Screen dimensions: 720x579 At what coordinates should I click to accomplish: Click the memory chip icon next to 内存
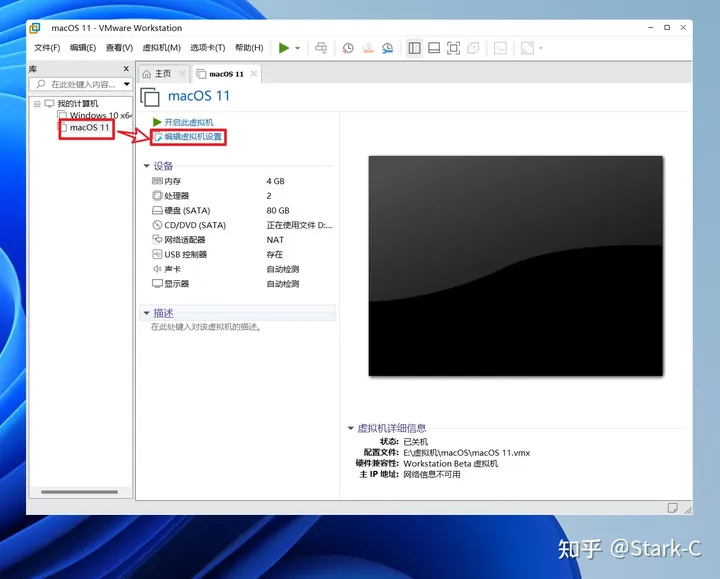pos(157,181)
